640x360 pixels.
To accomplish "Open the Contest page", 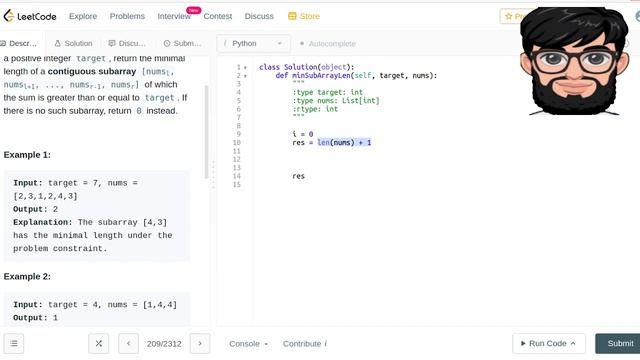I will 218,16.
